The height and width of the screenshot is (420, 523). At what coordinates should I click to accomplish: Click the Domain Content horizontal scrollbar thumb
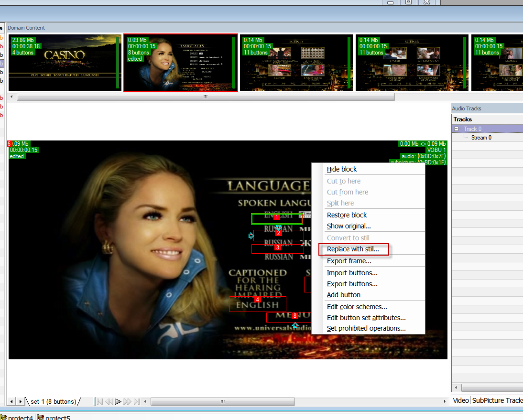(206, 97)
